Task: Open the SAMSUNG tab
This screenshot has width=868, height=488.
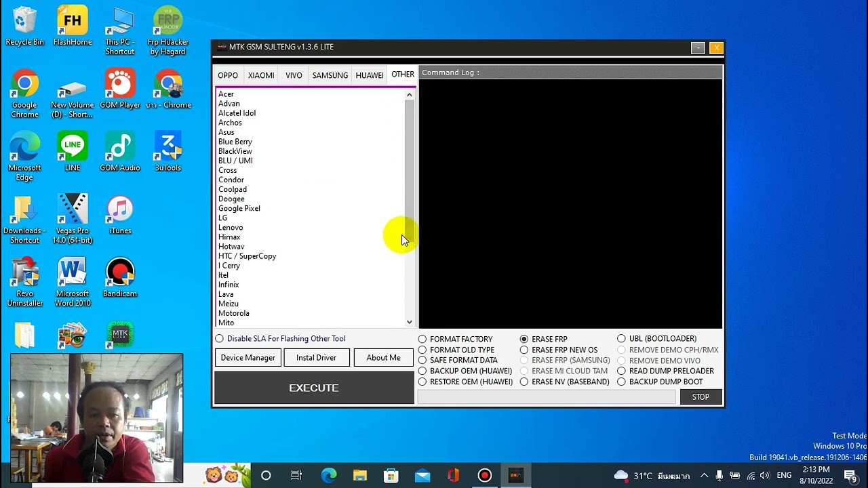Action: [330, 75]
